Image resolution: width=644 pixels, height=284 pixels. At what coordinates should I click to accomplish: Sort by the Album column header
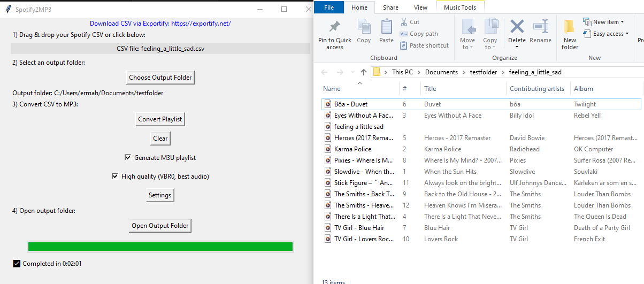pos(584,89)
